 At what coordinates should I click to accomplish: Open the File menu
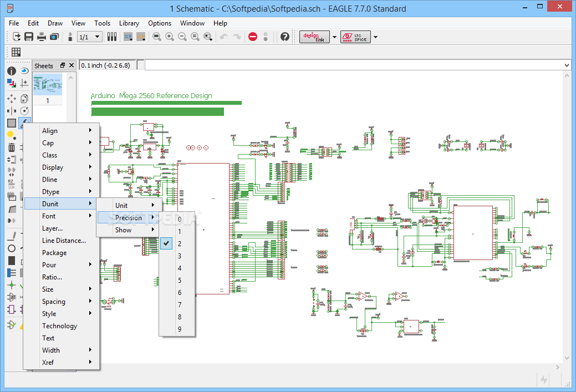14,23
